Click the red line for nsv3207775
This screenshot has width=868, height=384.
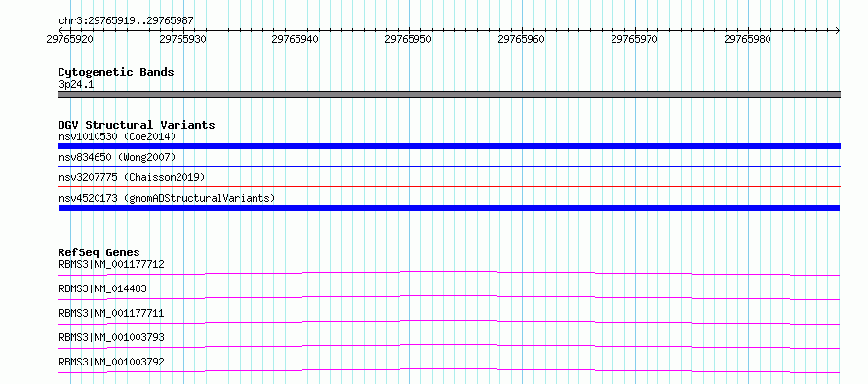(x=449, y=186)
